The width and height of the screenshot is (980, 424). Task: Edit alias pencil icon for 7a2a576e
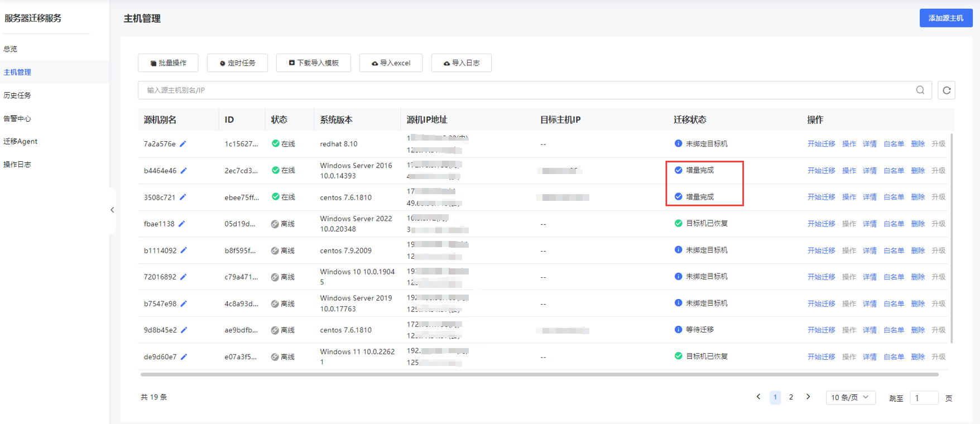(x=183, y=144)
